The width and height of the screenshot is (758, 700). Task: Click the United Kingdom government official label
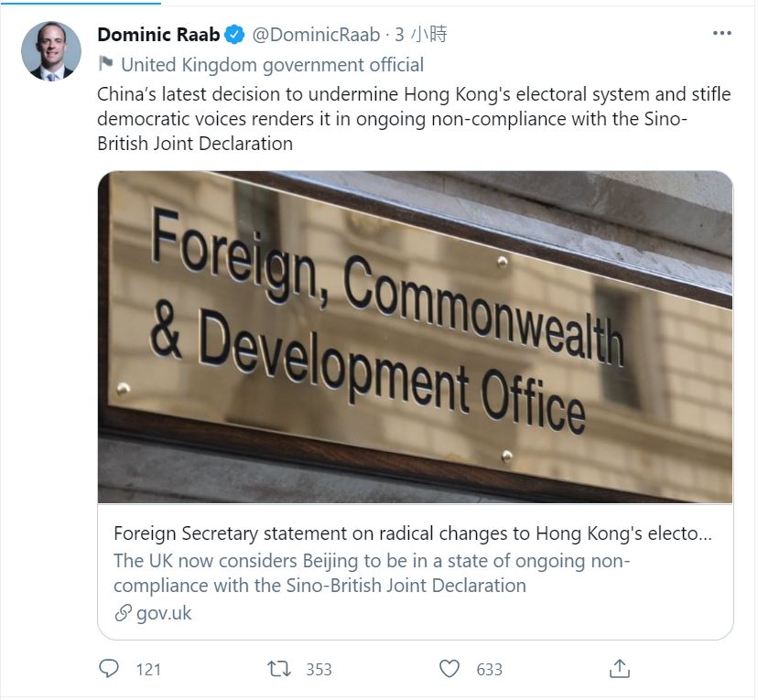click(272, 64)
